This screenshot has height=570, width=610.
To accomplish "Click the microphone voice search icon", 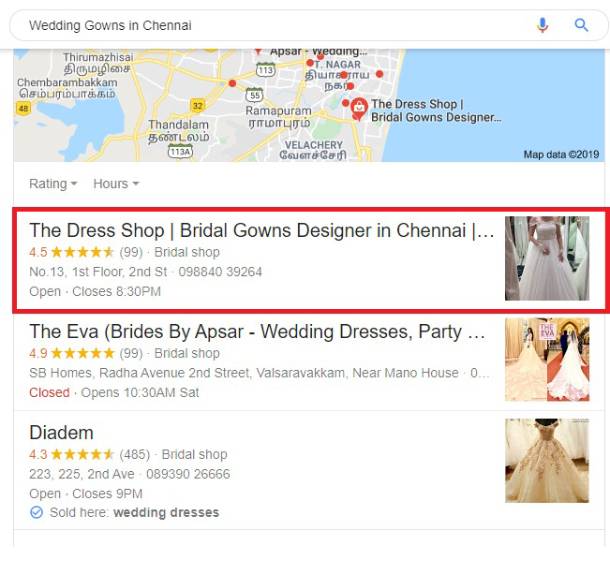I will (542, 25).
